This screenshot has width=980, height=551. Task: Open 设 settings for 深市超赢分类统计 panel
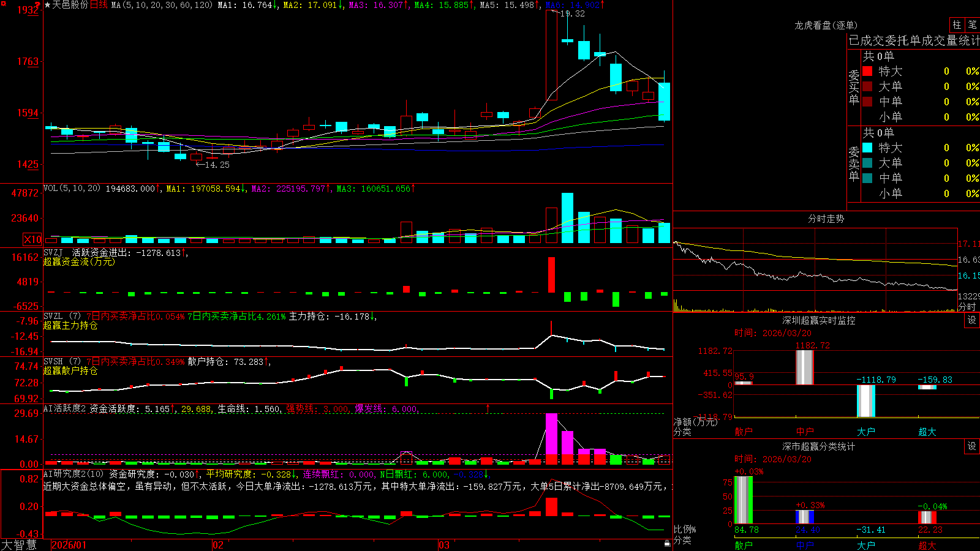972,446
